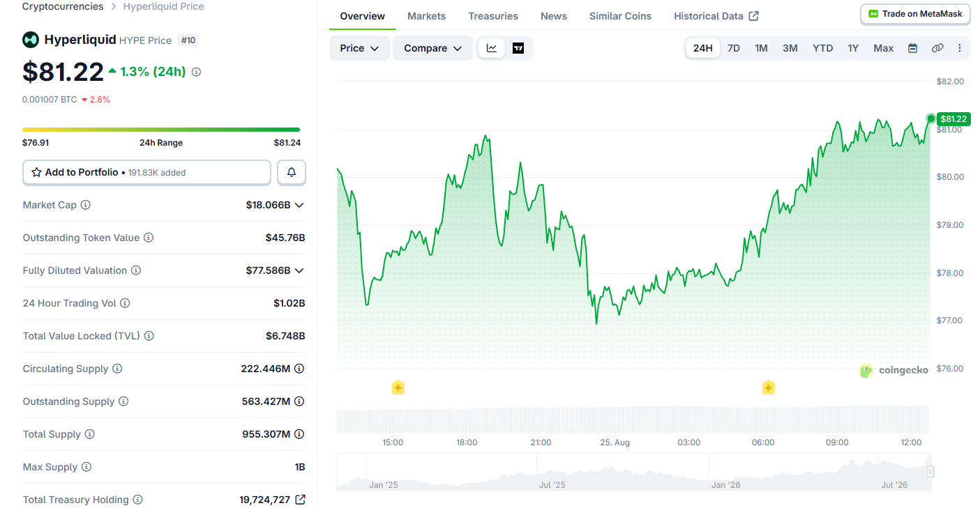This screenshot has height=508, width=980.
Task: Open chart more options menu
Action: [960, 48]
